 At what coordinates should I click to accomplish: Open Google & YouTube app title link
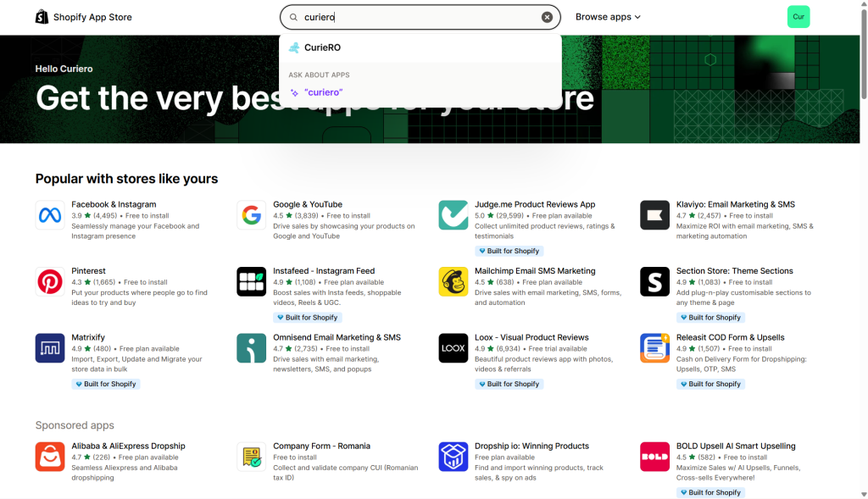coord(307,204)
